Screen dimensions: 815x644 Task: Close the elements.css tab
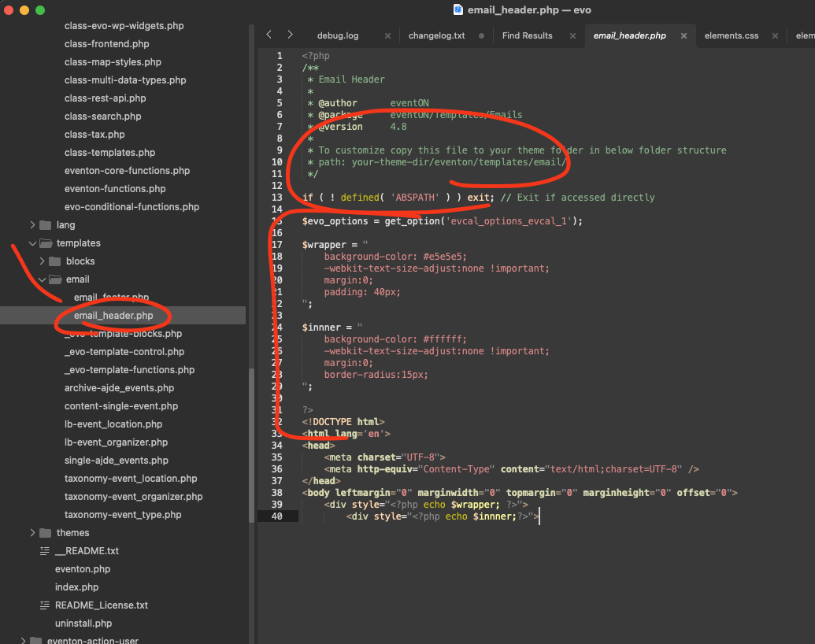(x=775, y=36)
